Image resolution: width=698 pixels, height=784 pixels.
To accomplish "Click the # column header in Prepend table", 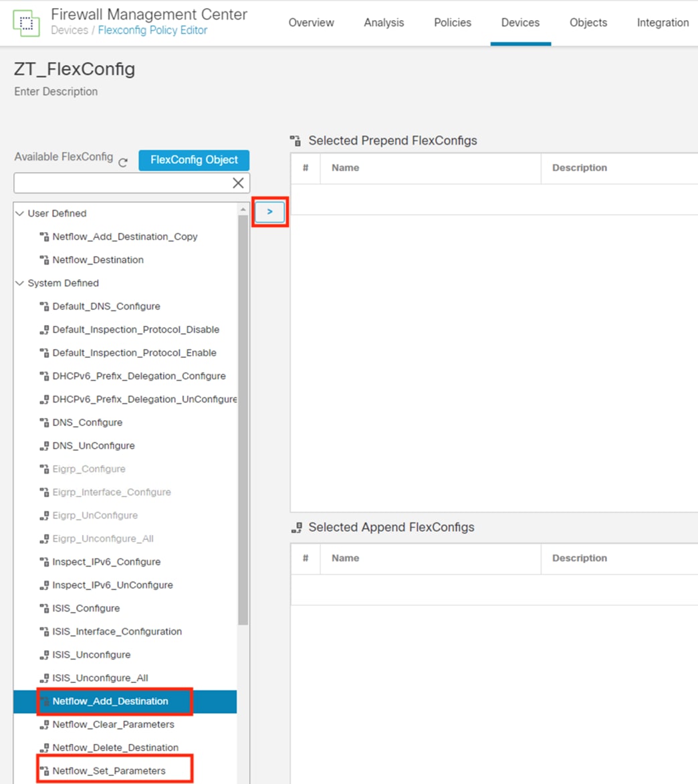I will [x=306, y=168].
